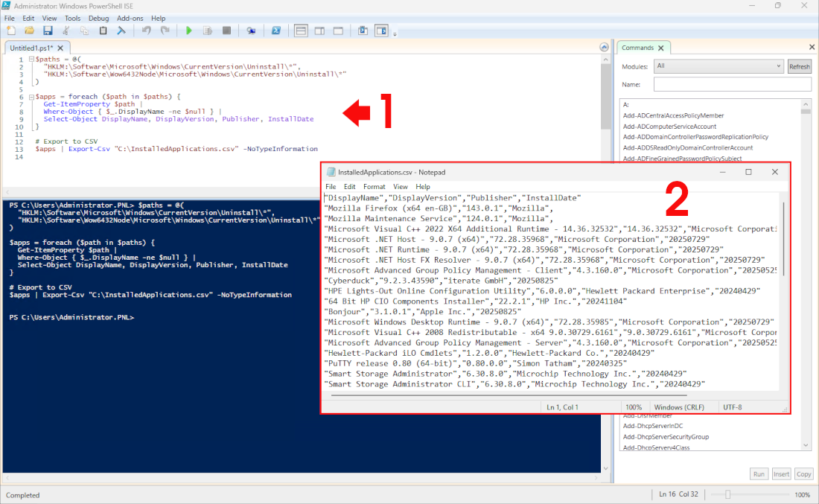
Task: Run the script with the green play icon
Action: coord(189,31)
